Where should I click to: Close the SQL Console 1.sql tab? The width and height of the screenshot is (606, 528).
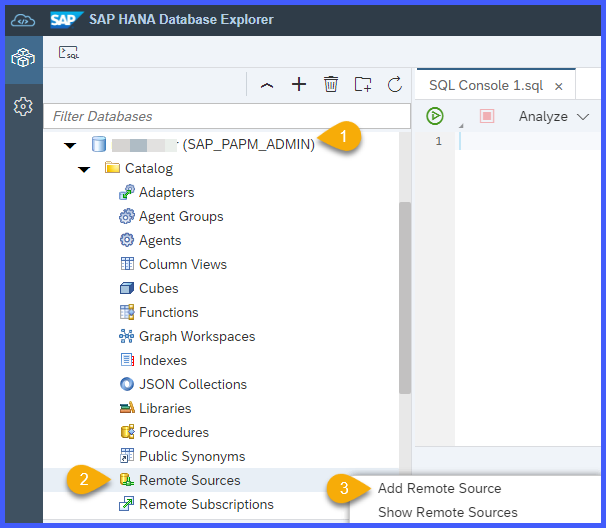pos(558,86)
